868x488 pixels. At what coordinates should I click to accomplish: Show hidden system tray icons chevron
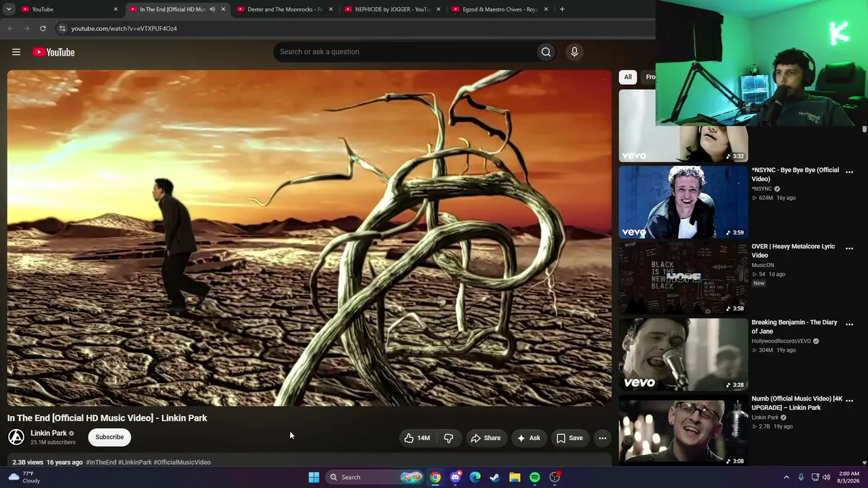787,477
